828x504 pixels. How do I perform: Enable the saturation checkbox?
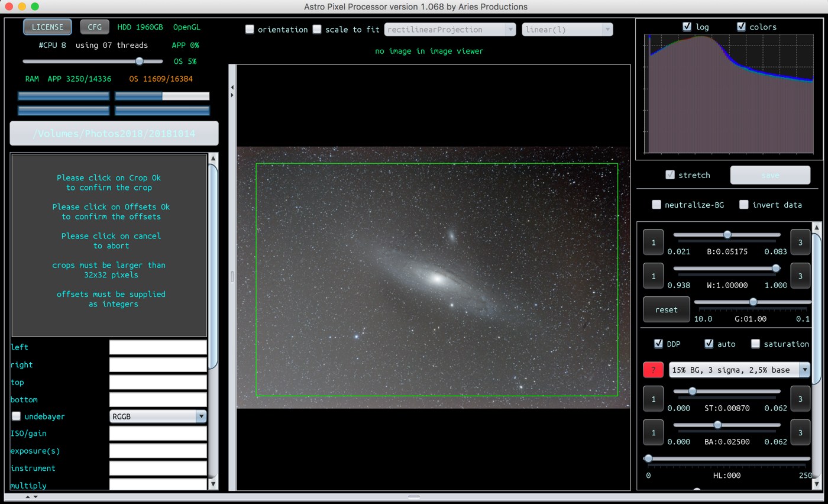tap(755, 344)
